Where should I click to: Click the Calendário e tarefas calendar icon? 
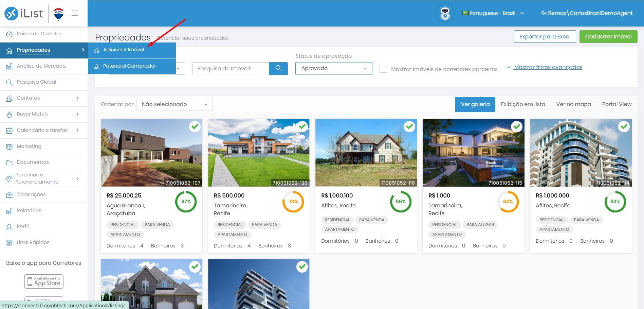(9, 131)
